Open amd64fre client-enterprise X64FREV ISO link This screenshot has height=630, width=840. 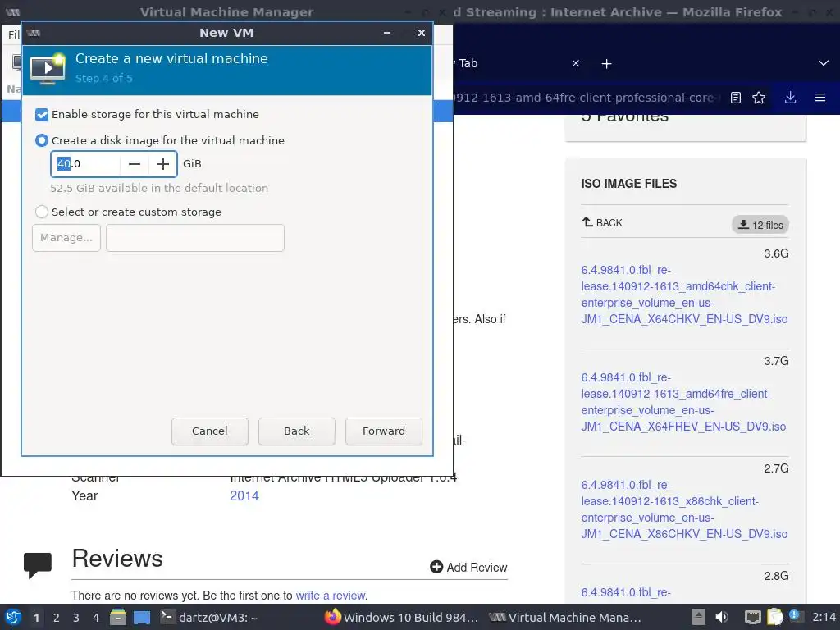[x=683, y=402]
